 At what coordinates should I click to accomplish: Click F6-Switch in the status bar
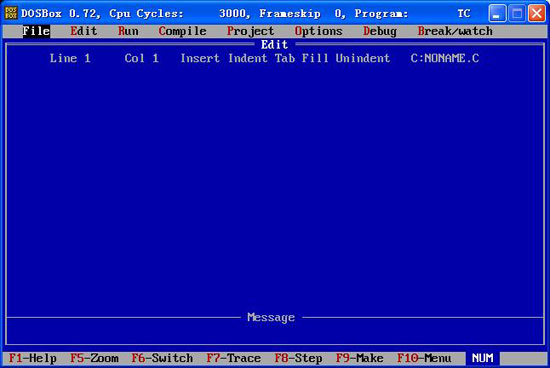(162, 358)
